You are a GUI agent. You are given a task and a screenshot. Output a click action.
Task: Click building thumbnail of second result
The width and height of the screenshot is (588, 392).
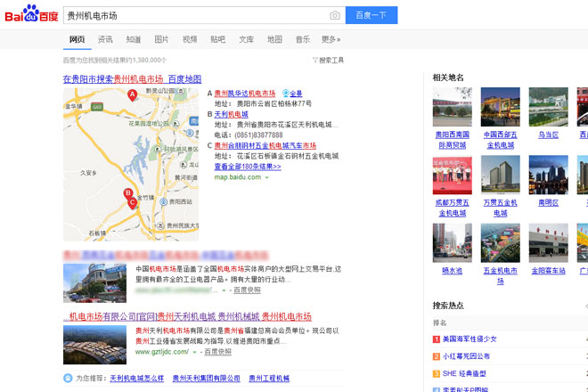pyautogui.click(x=94, y=283)
